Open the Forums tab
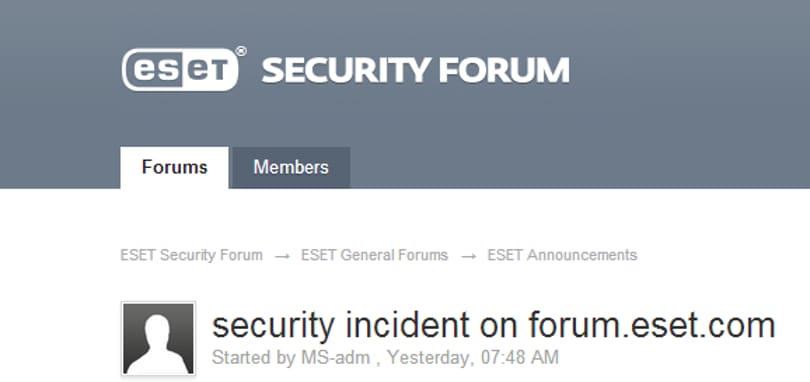810x382 pixels. click(175, 167)
